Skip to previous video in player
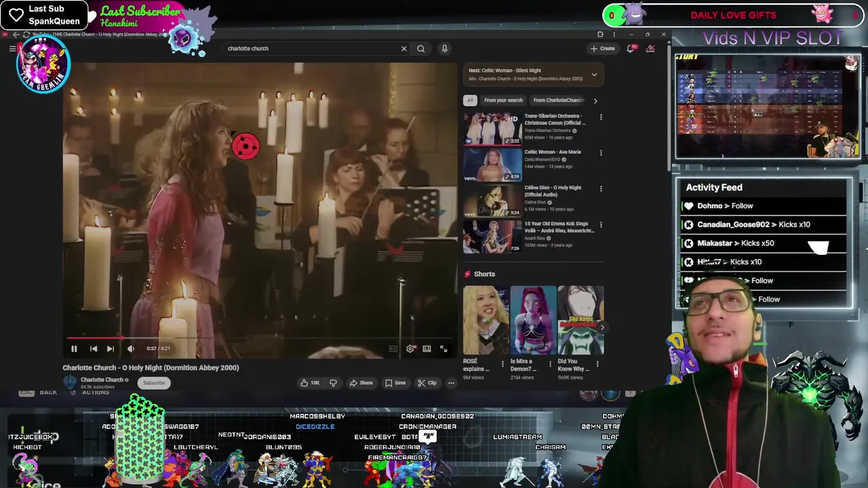Screen dimensions: 868x488 click(94, 348)
